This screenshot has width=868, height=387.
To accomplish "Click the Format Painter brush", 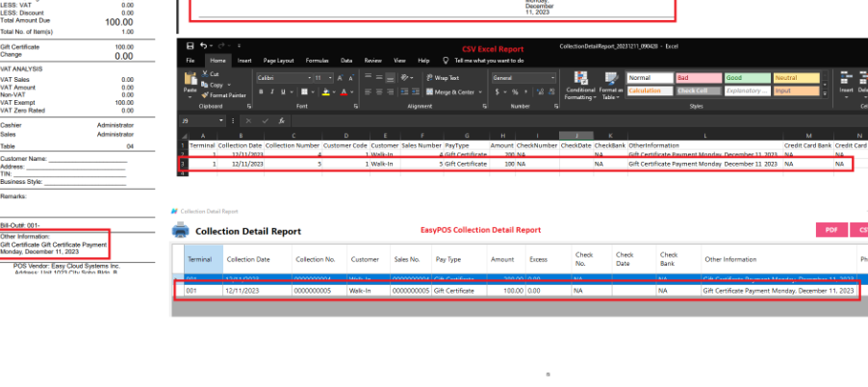I will click(x=205, y=95).
